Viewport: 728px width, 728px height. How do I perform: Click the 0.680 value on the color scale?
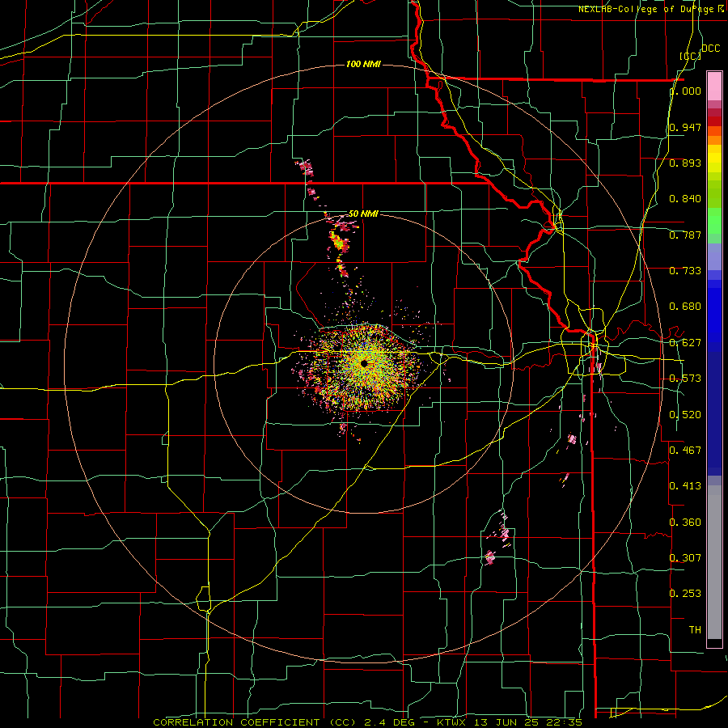coord(685,307)
